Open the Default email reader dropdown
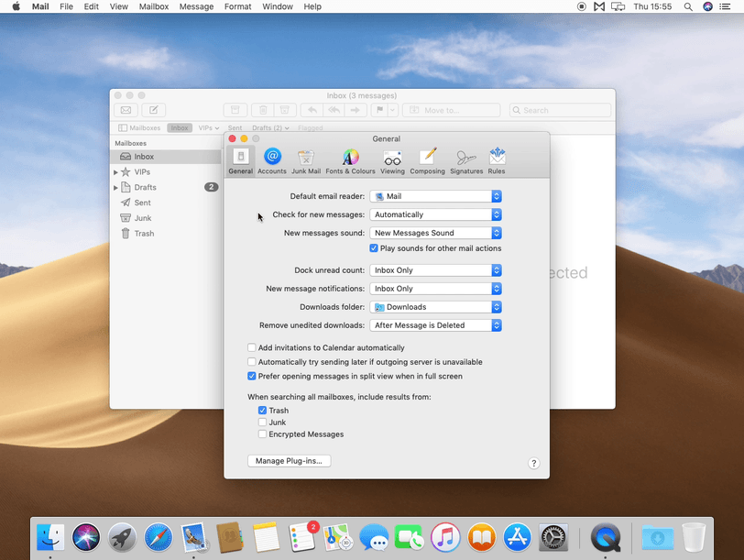 pos(435,196)
